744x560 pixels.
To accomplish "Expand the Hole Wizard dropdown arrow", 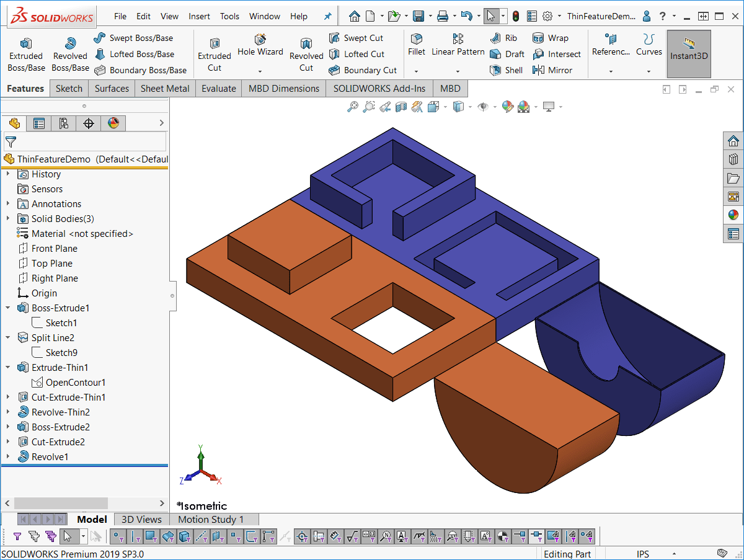I will pyautogui.click(x=260, y=71).
